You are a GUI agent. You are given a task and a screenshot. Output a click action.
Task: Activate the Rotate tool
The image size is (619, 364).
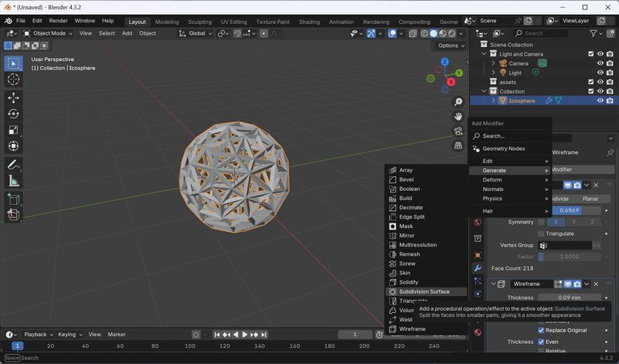(13, 114)
